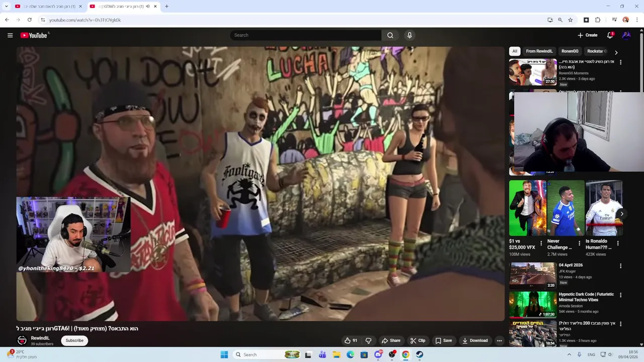Viewport: 644px width, 362px height.
Task: Open options for '04 April 2026' video
Action: (x=620, y=266)
